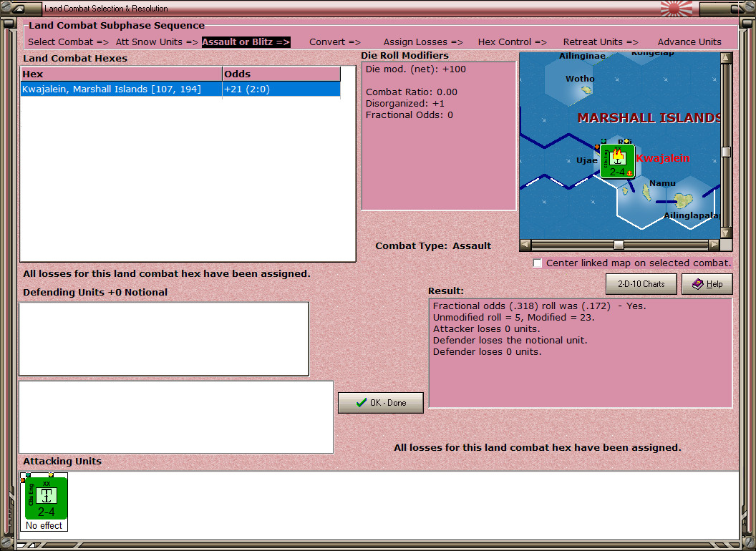Click the OK - Done button
This screenshot has height=551, width=756.
point(380,403)
